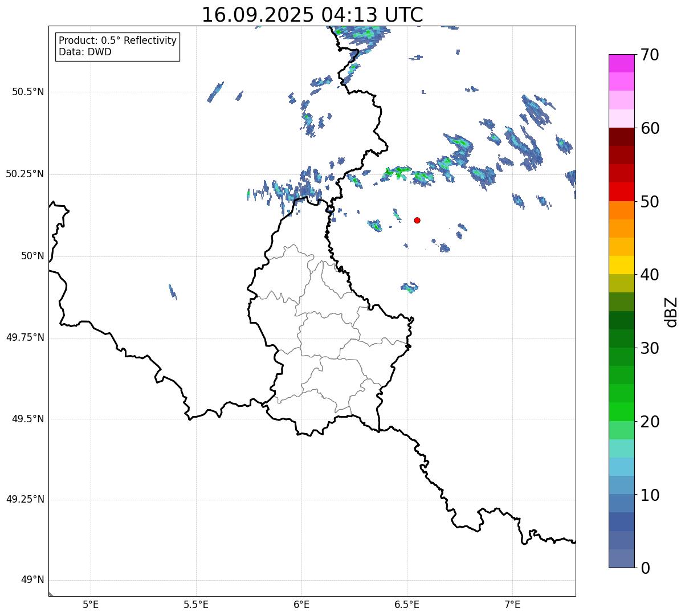685x616 pixels.
Task: Click the 5°E longitude label
Action: [91, 604]
